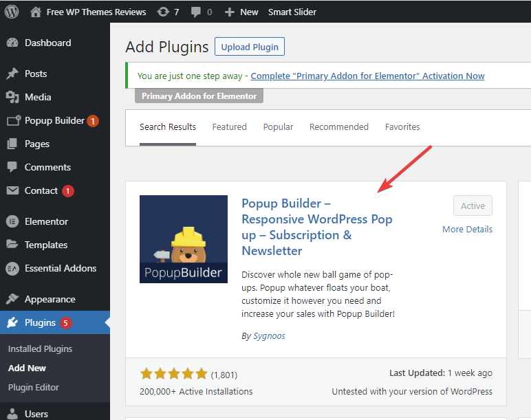Screen dimensions: 531x420
Task: Open Popup Builder in the sidebar
Action: [55, 120]
